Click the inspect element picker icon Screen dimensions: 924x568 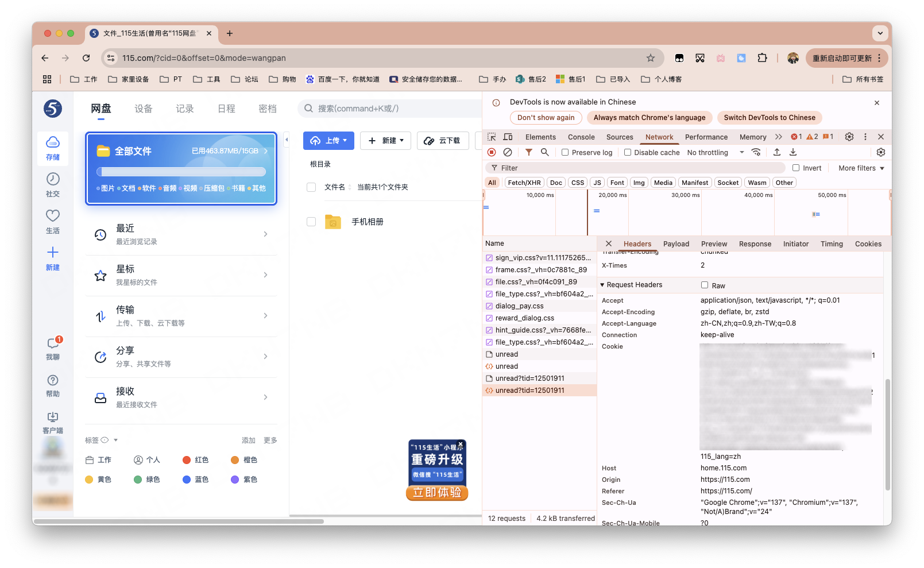point(492,137)
